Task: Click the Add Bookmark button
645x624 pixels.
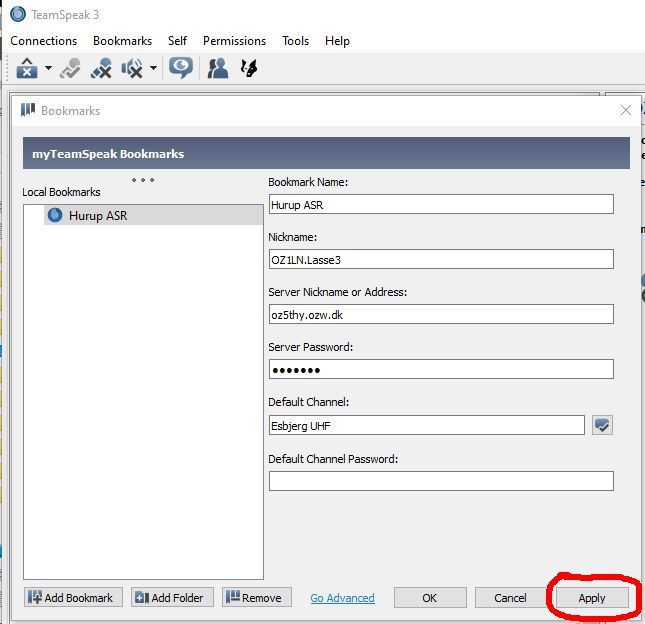Action: [x=73, y=597]
